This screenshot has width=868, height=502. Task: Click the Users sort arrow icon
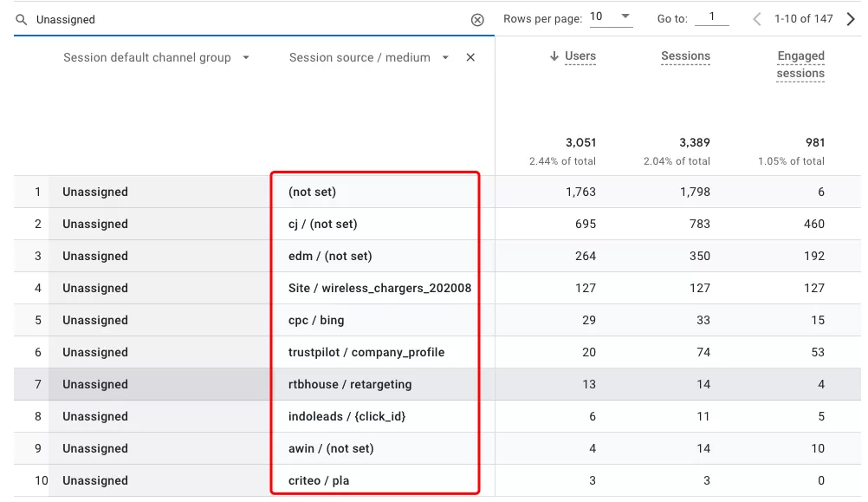[x=554, y=56]
